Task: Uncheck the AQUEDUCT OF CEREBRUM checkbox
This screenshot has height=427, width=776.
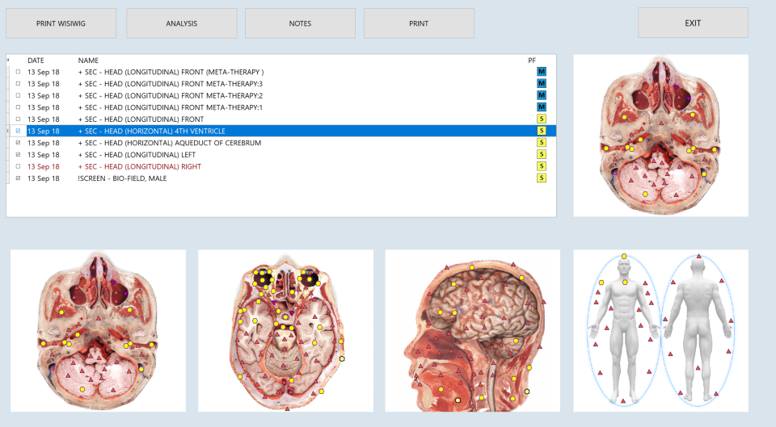Action: click(x=18, y=143)
